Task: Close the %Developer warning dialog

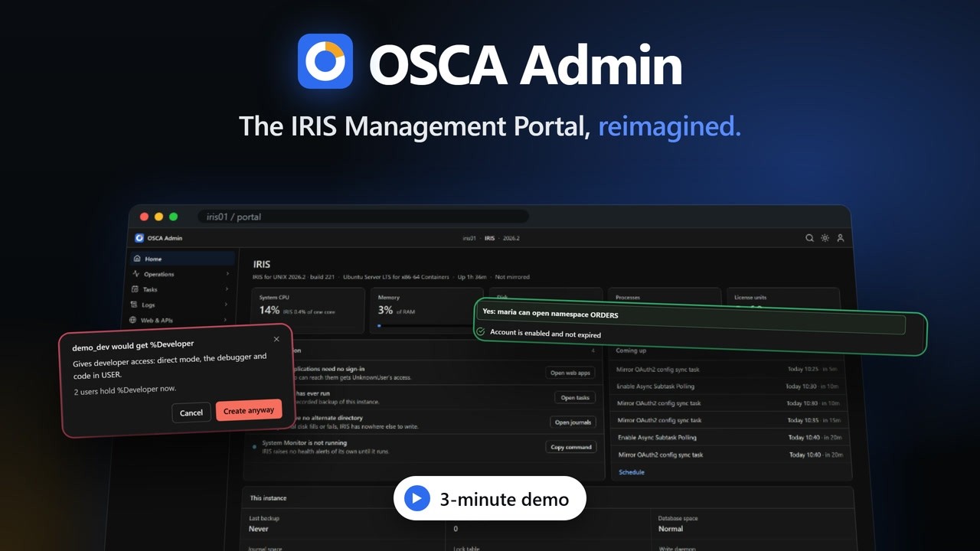Action: click(x=276, y=339)
